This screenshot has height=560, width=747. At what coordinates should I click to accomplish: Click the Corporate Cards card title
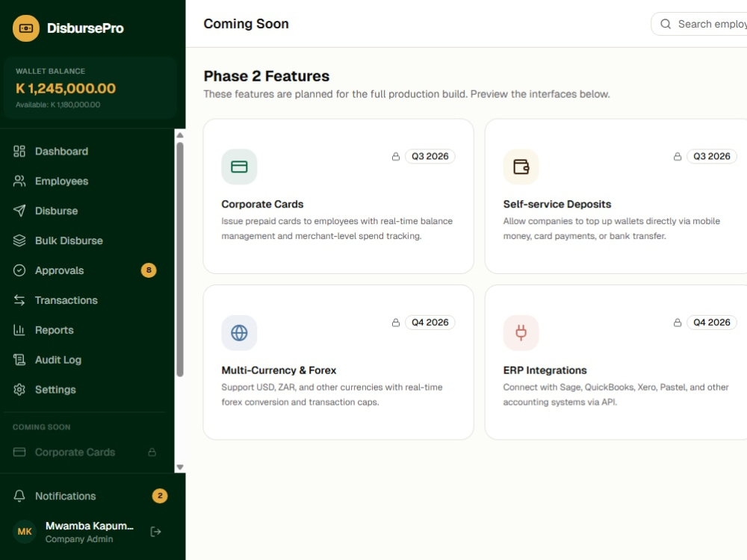click(x=262, y=205)
